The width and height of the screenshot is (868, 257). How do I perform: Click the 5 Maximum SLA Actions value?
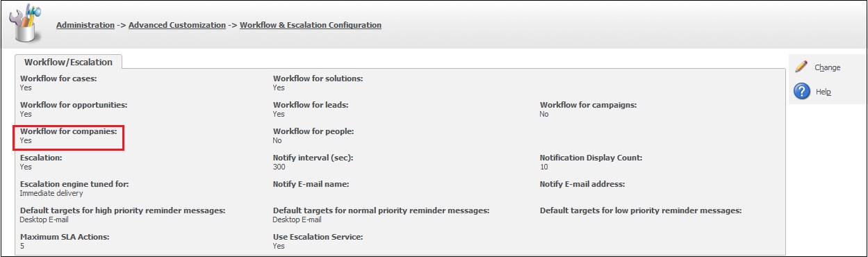[22, 246]
